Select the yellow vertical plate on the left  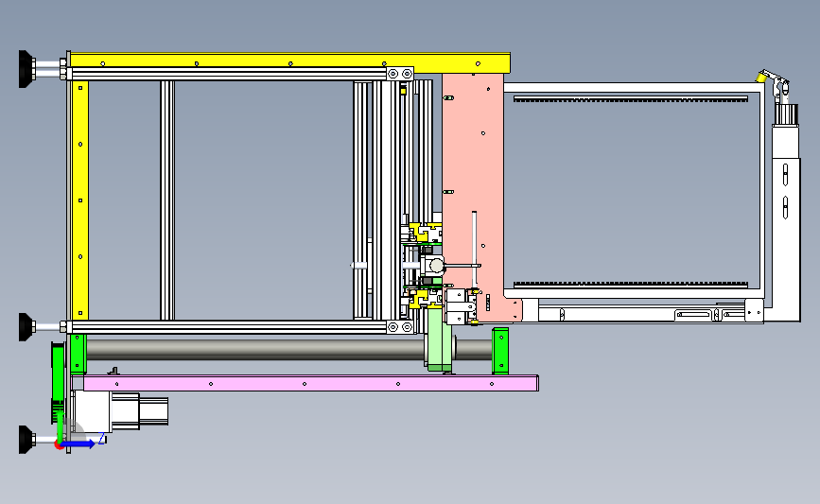[x=80, y=200]
